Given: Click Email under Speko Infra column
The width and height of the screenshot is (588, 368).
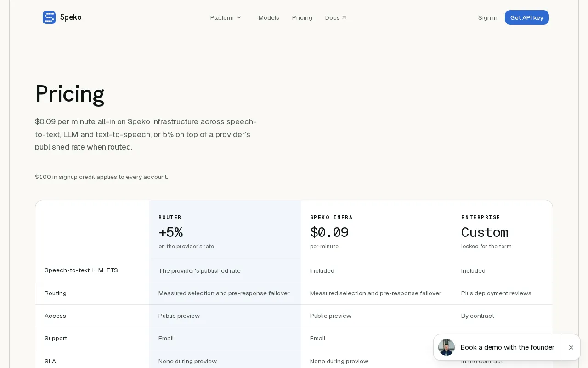Looking at the screenshot, I should [318, 338].
